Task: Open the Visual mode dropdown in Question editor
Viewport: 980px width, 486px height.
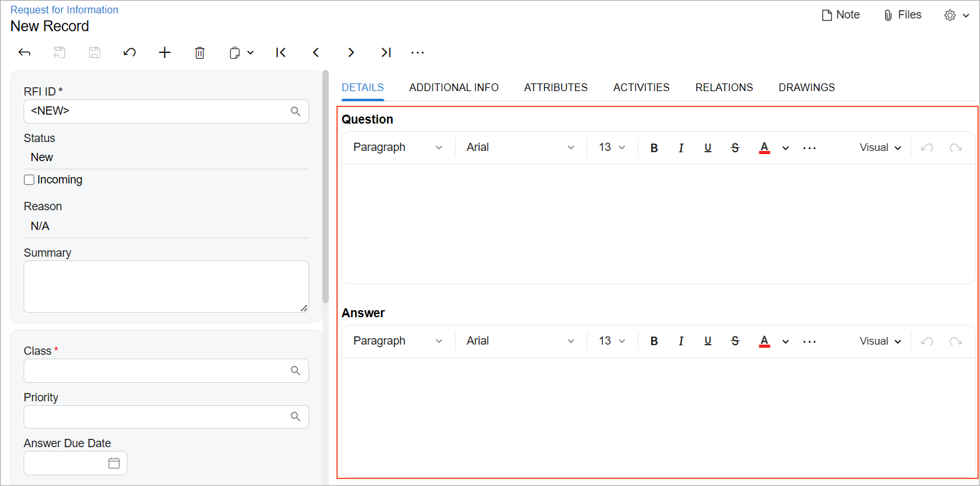Action: (880, 148)
